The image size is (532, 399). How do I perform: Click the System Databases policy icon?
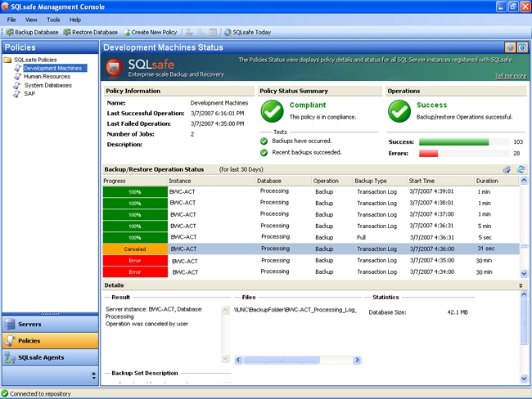(17, 85)
